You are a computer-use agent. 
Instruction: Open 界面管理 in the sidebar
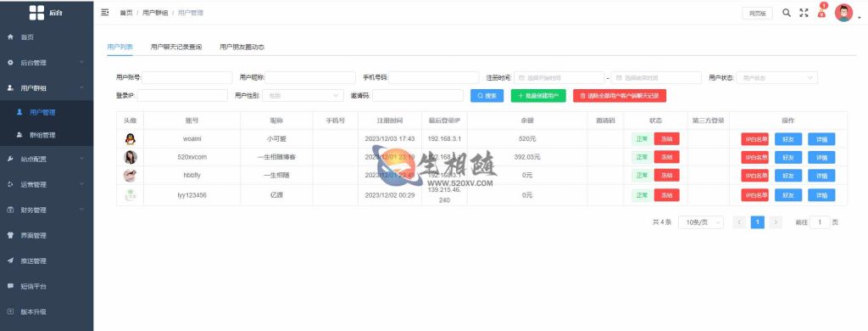47,235
